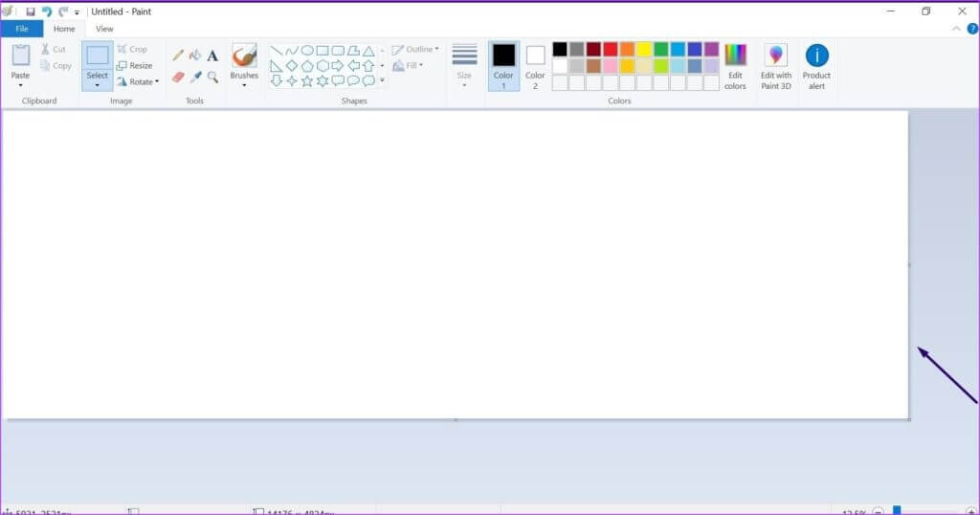Open Edit colors
The height and width of the screenshot is (515, 980).
coord(735,66)
